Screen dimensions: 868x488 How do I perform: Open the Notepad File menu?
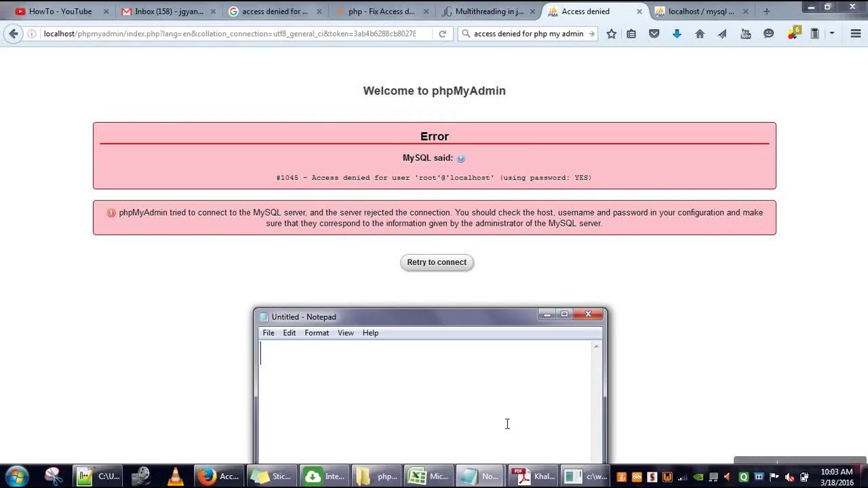coord(269,333)
